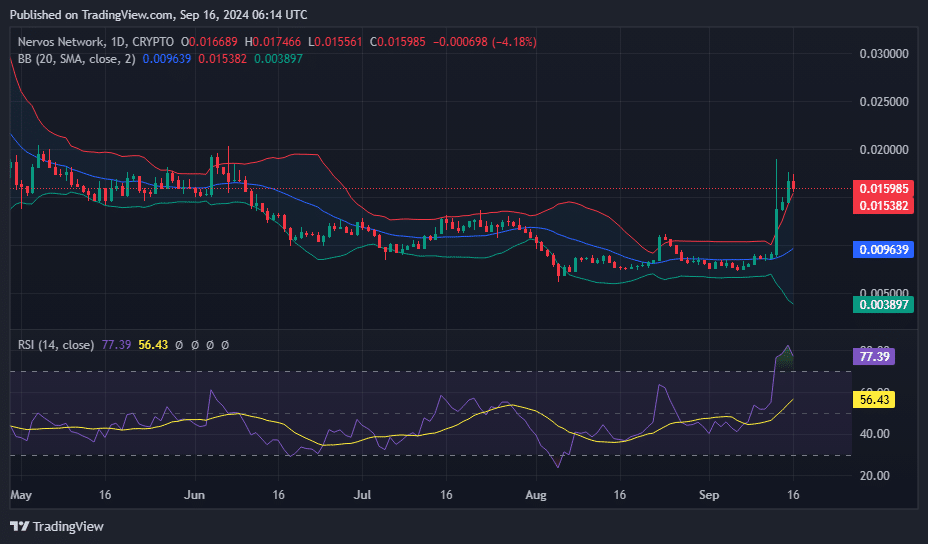The image size is (928, 544).
Task: Click the yellow RSI MA tag 56.43 on axis
Action: click(x=874, y=400)
